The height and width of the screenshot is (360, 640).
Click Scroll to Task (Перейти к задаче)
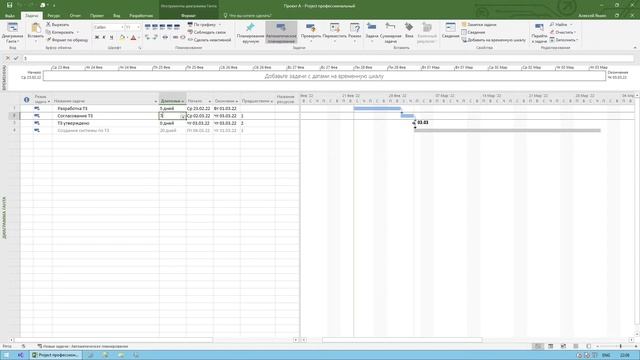[539, 33]
